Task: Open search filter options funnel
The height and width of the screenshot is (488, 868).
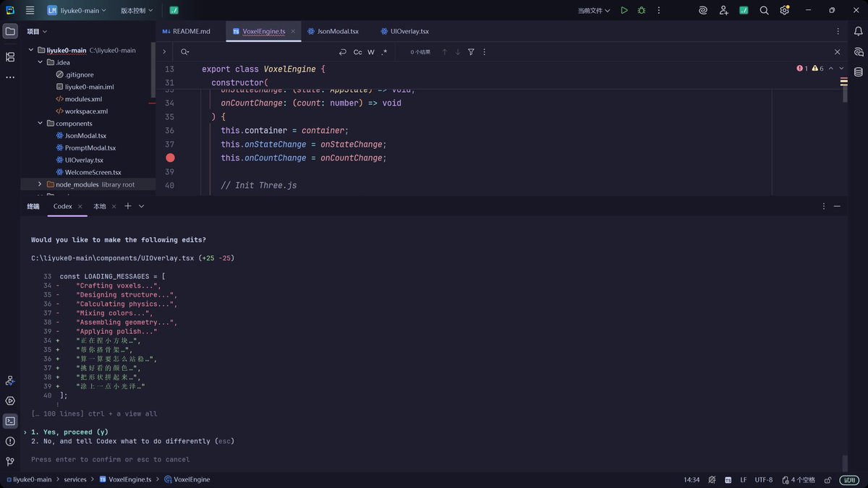Action: click(471, 52)
